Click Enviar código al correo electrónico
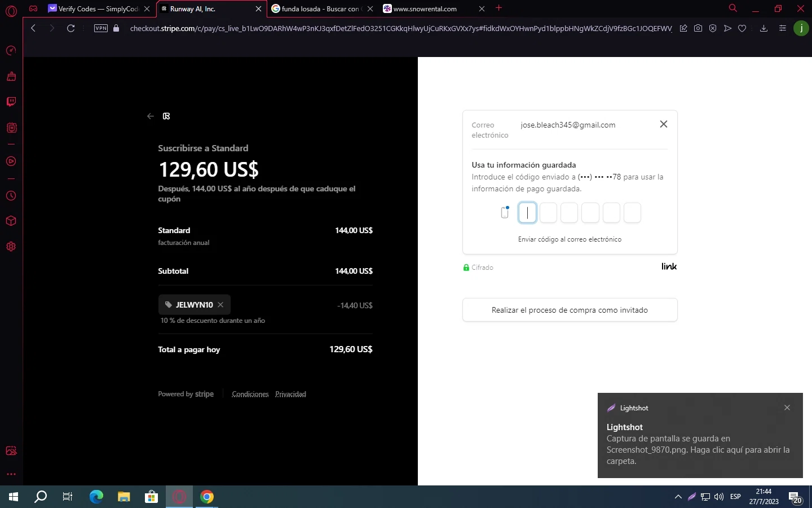Viewport: 812px width, 508px height. click(570, 239)
